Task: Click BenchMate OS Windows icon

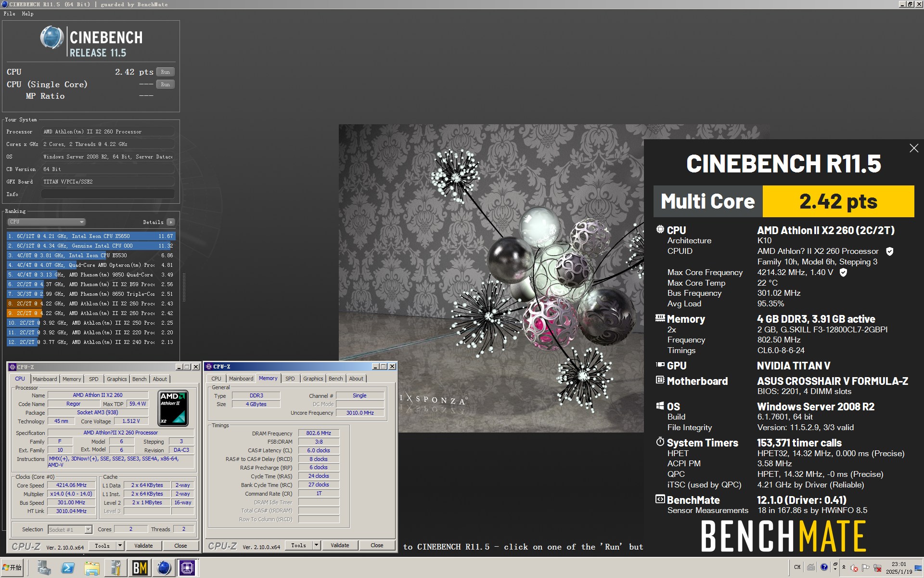Action: [660, 406]
